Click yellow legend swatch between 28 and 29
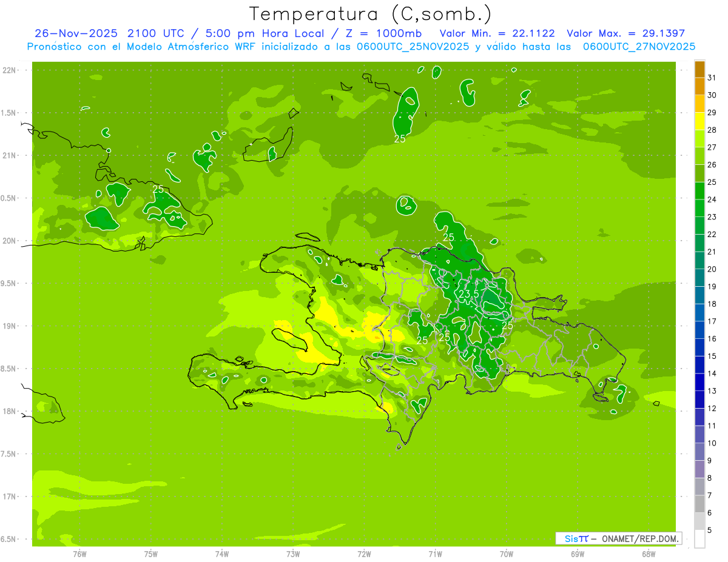 point(699,121)
